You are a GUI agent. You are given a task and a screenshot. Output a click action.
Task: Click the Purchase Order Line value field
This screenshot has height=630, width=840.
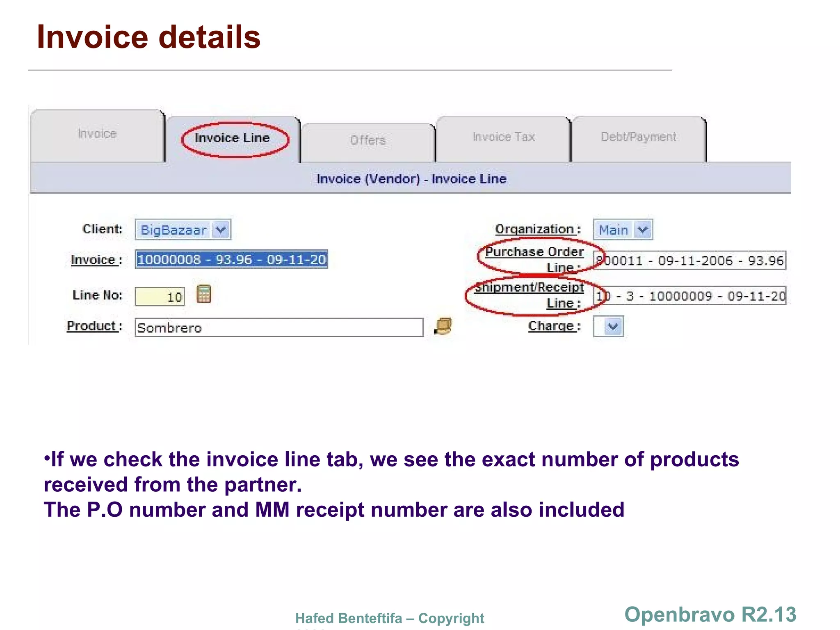[689, 260]
